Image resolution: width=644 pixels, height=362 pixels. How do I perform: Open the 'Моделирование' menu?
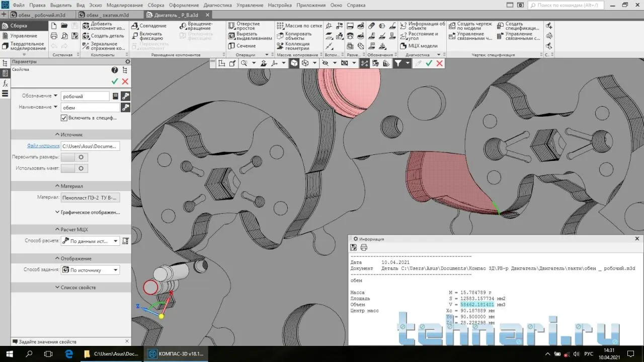117,5
